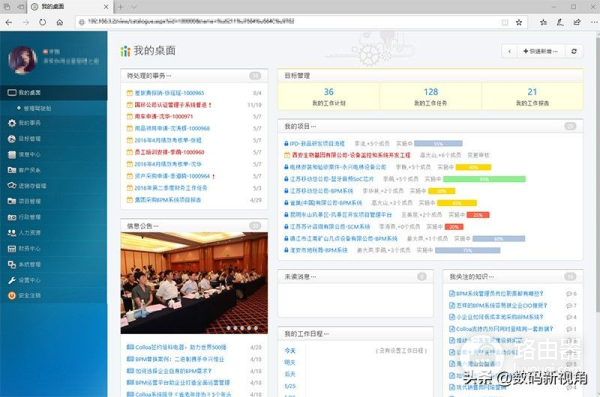This screenshot has width=600, height=397.
Task: Open the red 西安 project link
Action: point(351,155)
